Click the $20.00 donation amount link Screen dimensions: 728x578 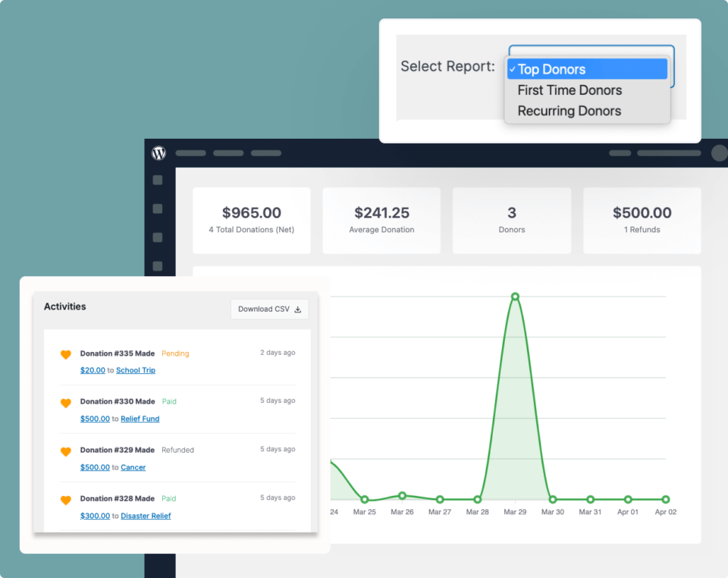(93, 370)
